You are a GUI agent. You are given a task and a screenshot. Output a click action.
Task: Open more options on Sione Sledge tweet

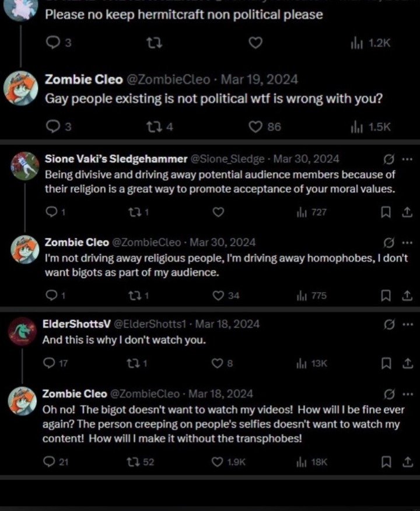[x=408, y=159]
